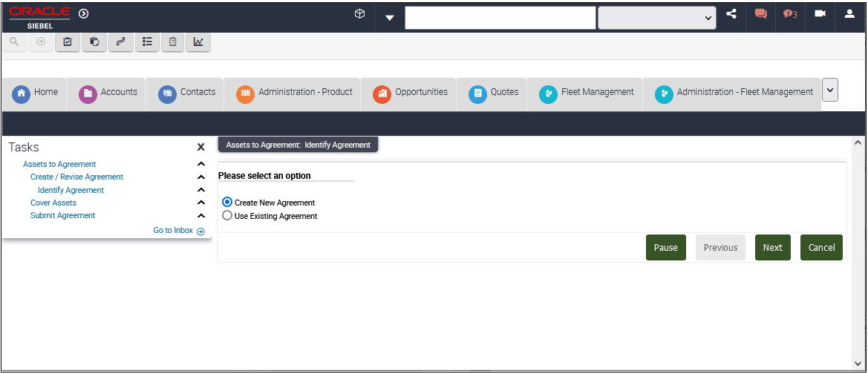Collapse the Cover Assets chevron
This screenshot has height=374, width=868.
(x=201, y=203)
